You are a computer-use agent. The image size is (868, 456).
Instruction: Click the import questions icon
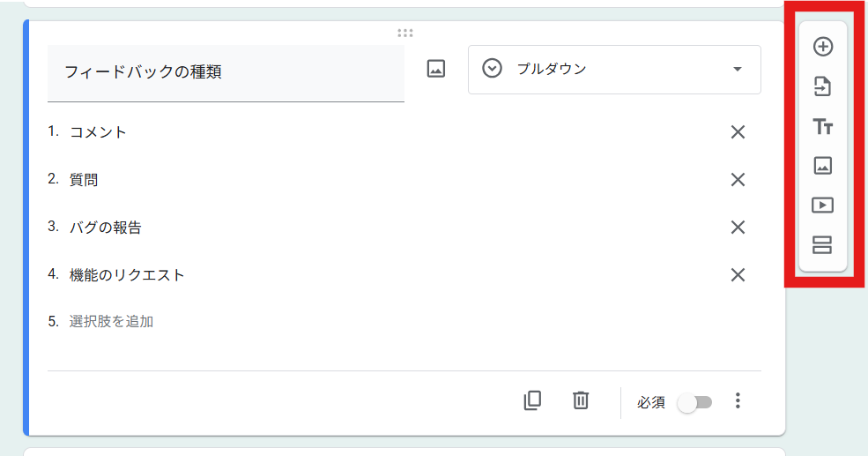[822, 86]
